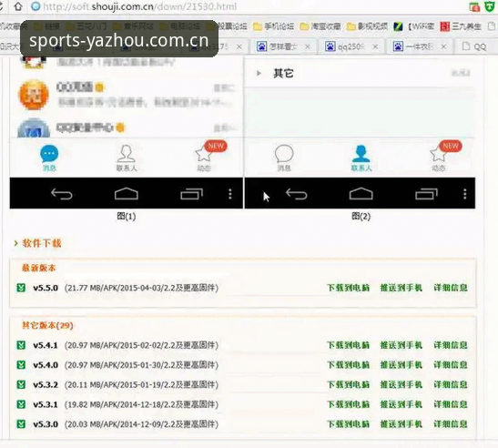Tap the 消息 chat bubble in figure (1)

click(49, 154)
